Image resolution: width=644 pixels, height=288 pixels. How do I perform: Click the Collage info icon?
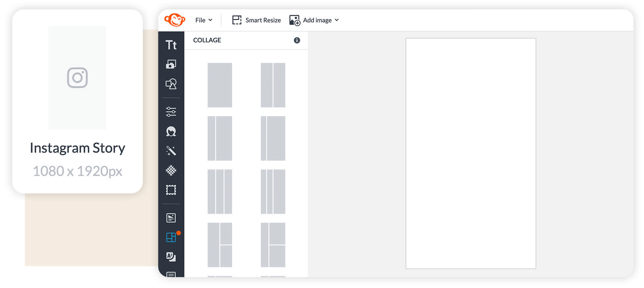(297, 40)
